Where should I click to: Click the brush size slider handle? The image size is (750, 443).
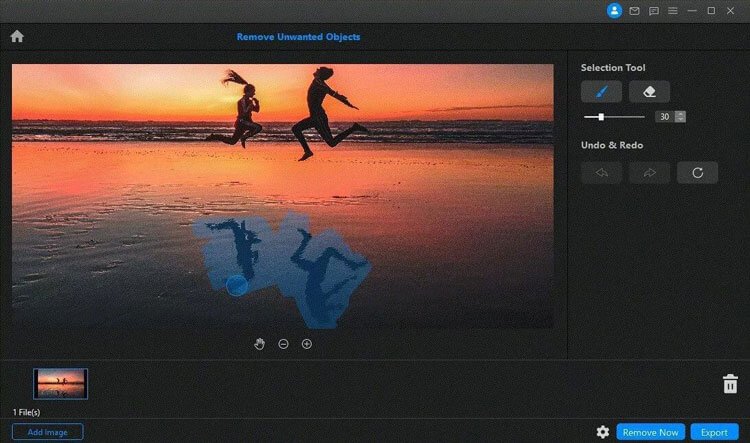pos(600,117)
